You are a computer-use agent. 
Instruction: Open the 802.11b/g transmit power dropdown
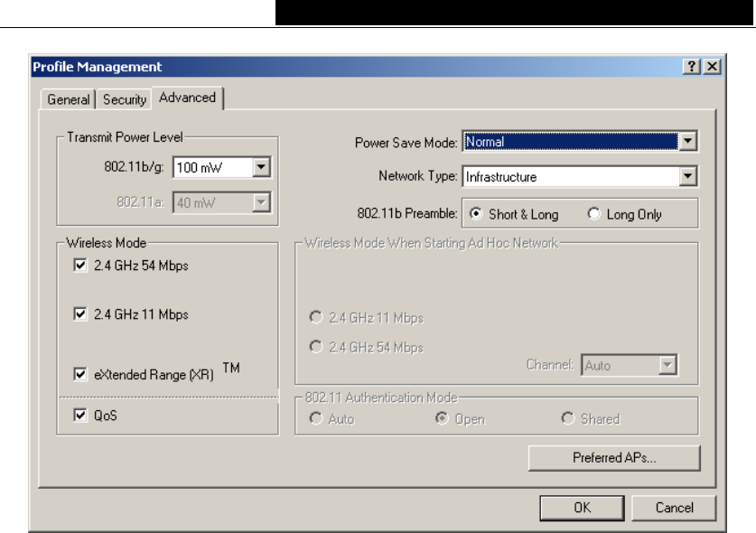click(x=261, y=167)
